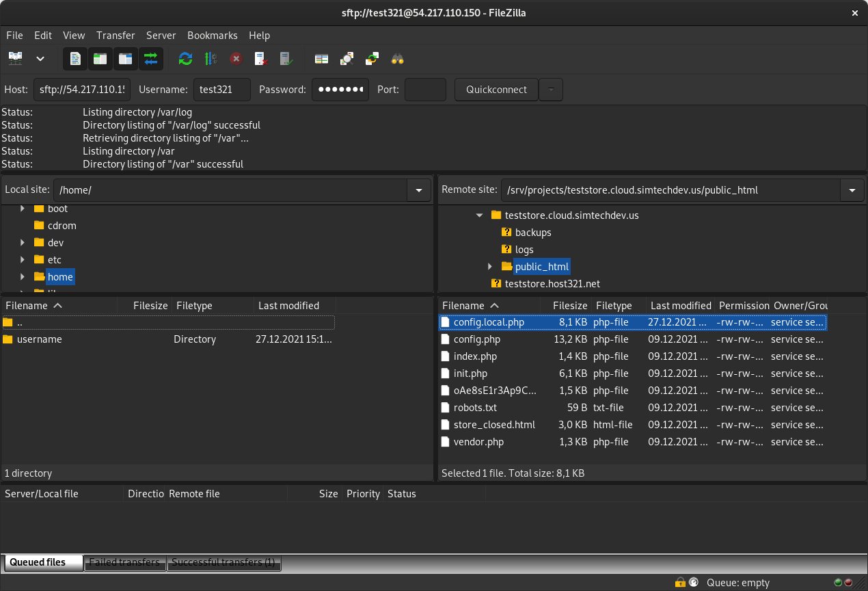Select the backups folder in remote tree

point(533,233)
